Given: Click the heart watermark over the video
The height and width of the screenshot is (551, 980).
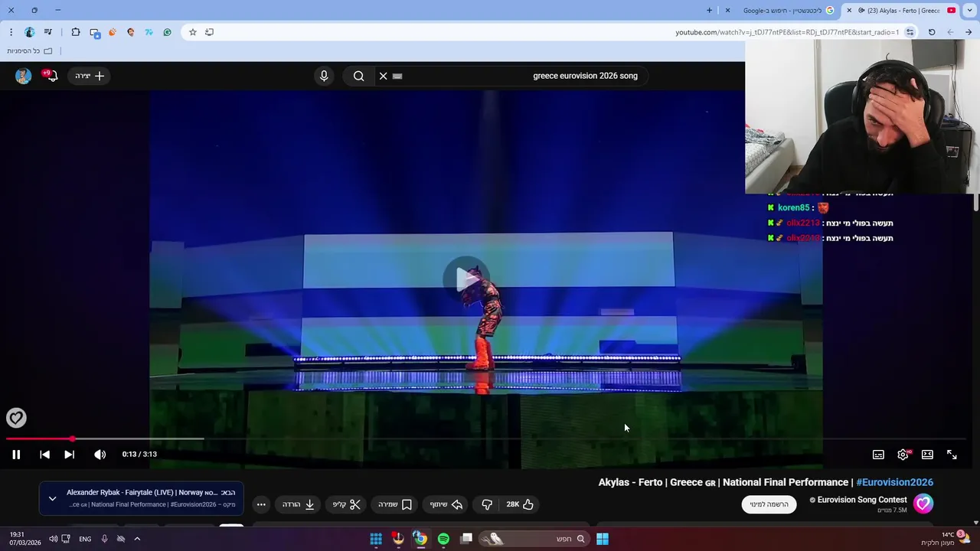Looking at the screenshot, I should [16, 417].
